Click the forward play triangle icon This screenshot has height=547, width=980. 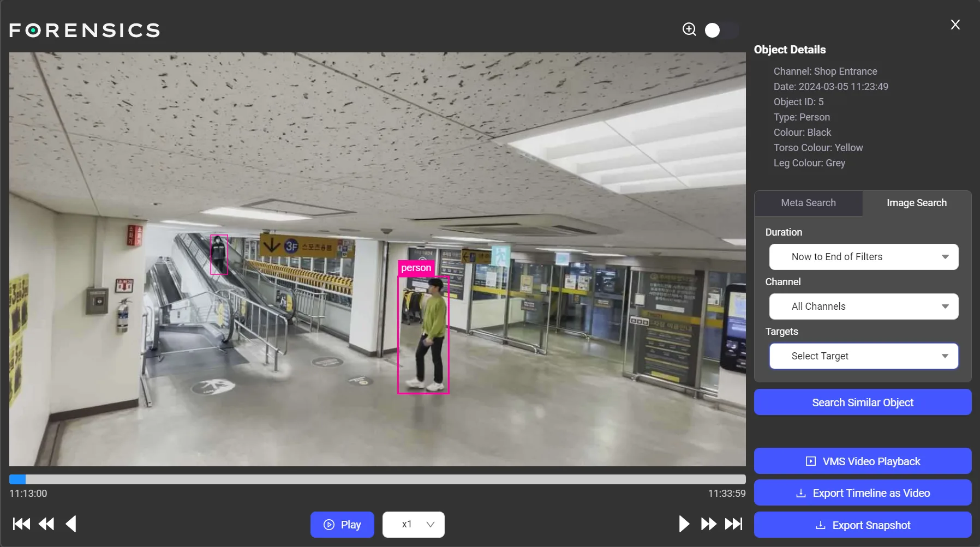coord(684,524)
